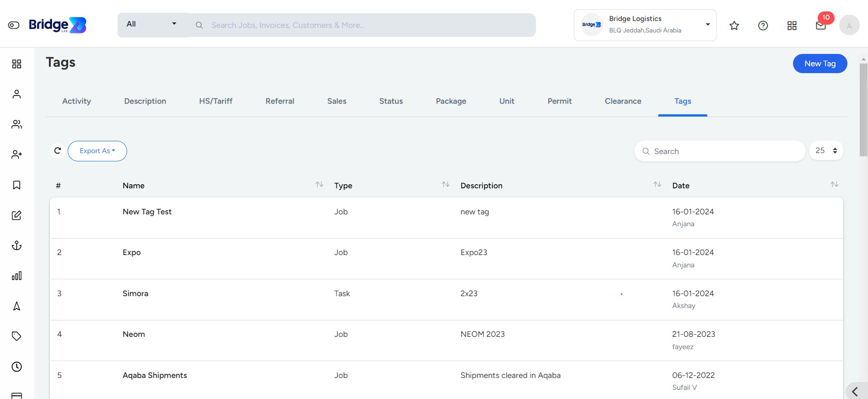Sort by Date column arrows
The height and width of the screenshot is (399, 868).
834,185
